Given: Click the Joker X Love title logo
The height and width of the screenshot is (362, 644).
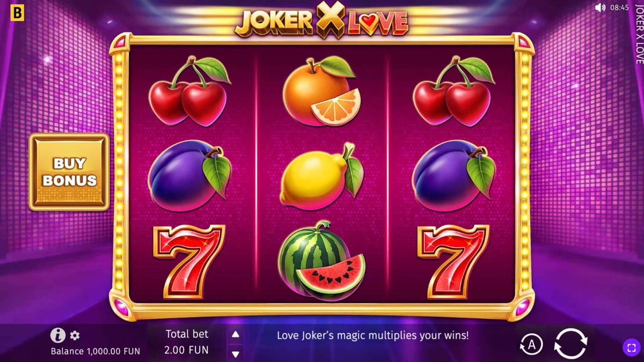Looking at the screenshot, I should coord(321,21).
